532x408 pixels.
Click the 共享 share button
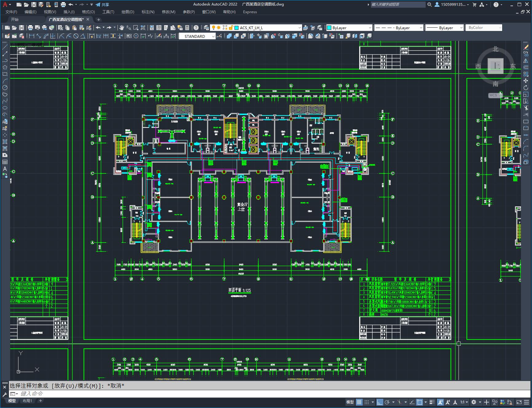click(x=102, y=4)
